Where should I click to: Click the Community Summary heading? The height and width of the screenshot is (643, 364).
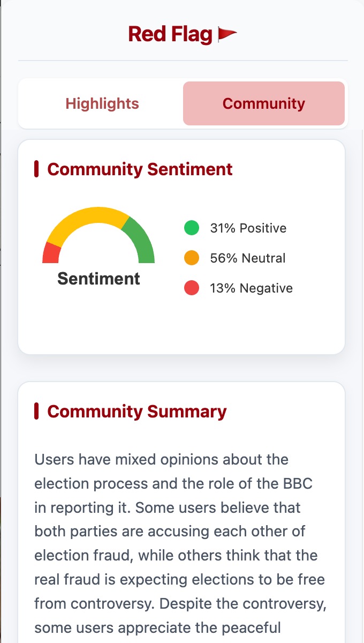pyautogui.click(x=137, y=412)
